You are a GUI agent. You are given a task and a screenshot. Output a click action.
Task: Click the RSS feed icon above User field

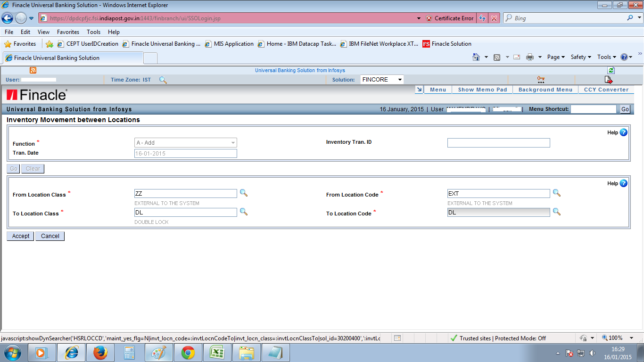pyautogui.click(x=32, y=69)
